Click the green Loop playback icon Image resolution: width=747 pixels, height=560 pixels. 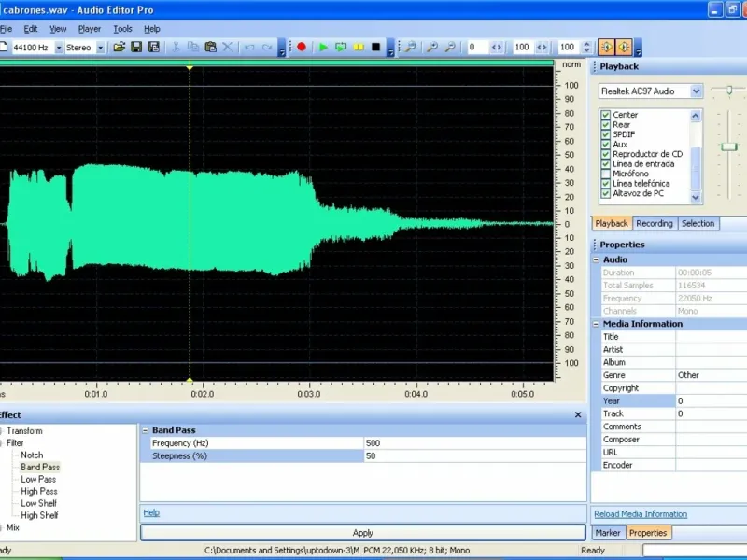[x=341, y=47]
